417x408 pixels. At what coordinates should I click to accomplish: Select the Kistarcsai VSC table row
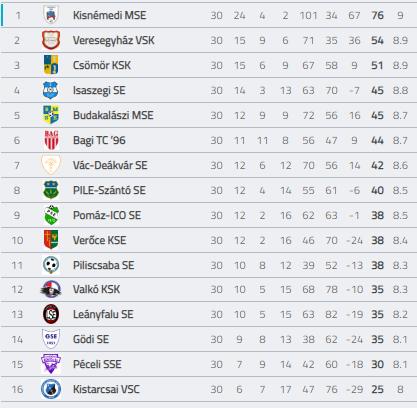click(x=208, y=389)
